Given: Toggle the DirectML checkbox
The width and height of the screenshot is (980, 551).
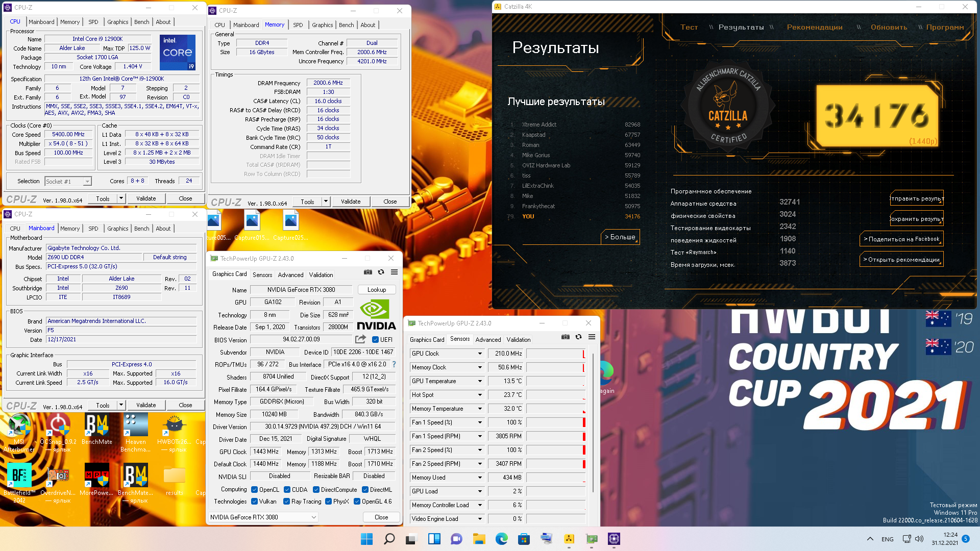Looking at the screenshot, I should click(365, 490).
